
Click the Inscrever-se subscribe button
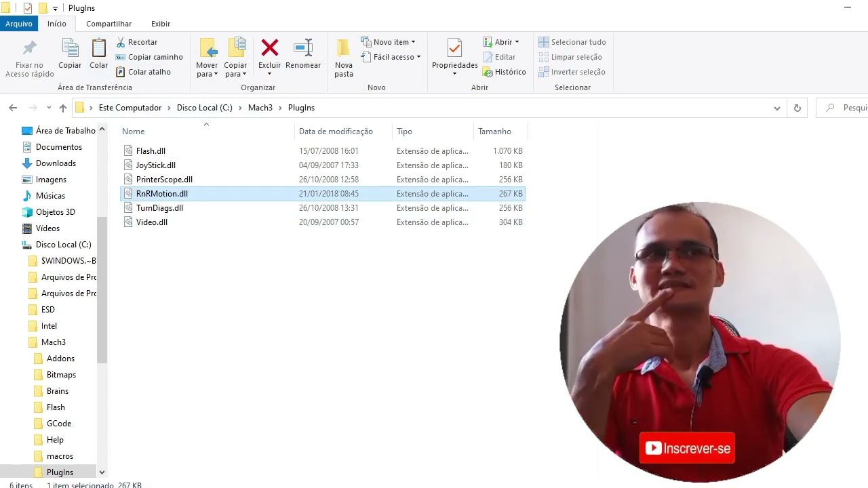coord(687,448)
